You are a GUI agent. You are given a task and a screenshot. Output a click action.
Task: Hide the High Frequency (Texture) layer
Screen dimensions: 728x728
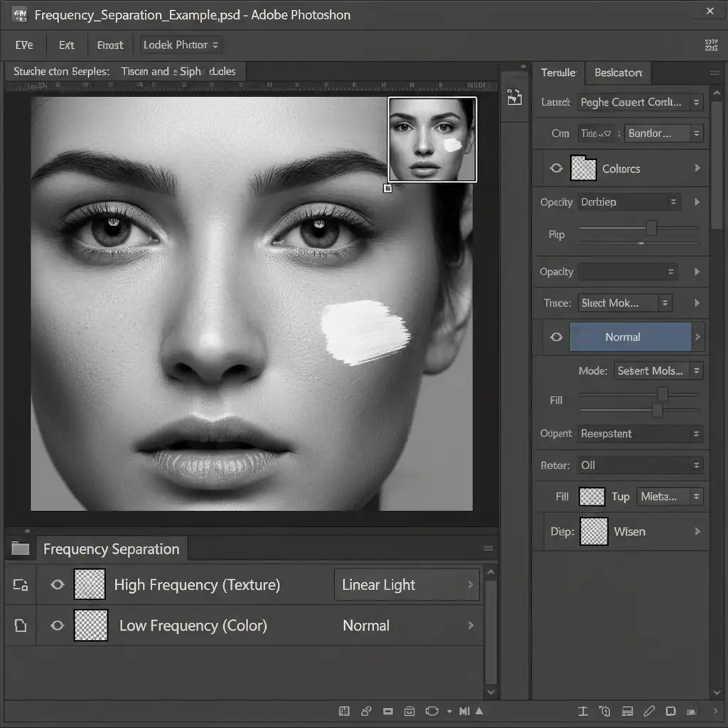(57, 585)
